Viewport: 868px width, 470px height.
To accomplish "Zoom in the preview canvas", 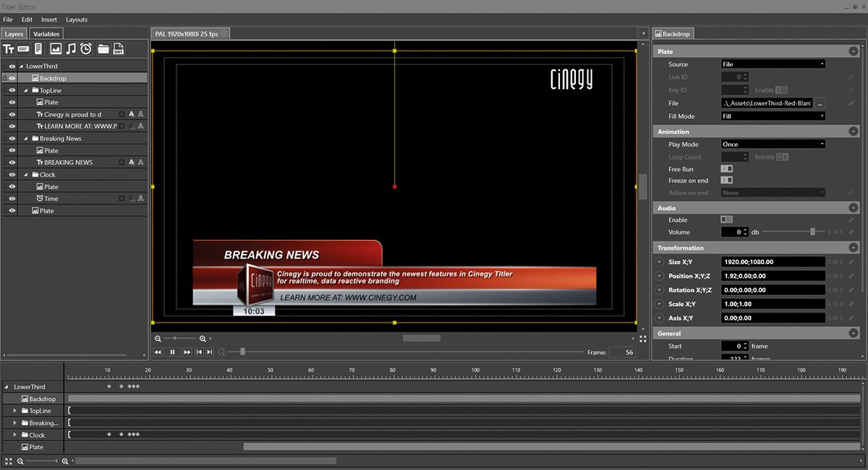I will 203,338.
